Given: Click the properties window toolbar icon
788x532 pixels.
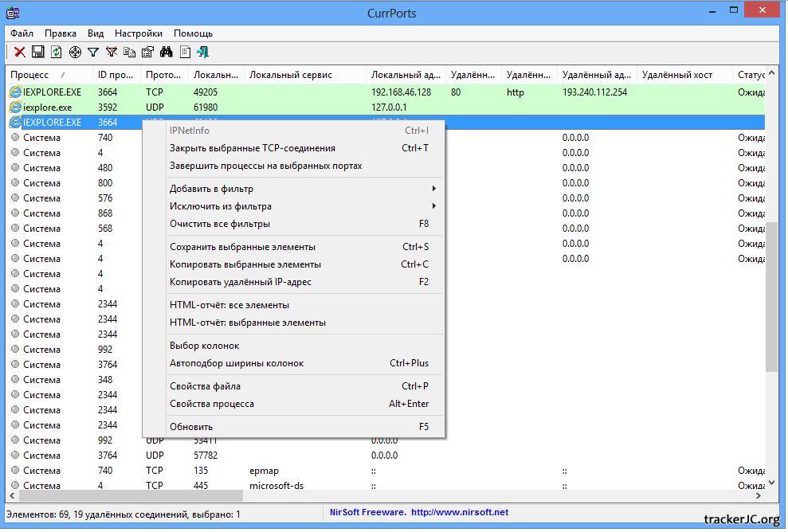Looking at the screenshot, I should (148, 52).
